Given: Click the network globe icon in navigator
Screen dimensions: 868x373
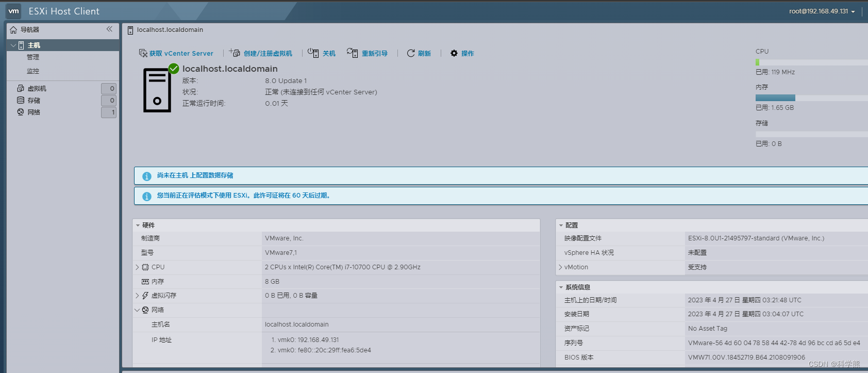Looking at the screenshot, I should 21,112.
